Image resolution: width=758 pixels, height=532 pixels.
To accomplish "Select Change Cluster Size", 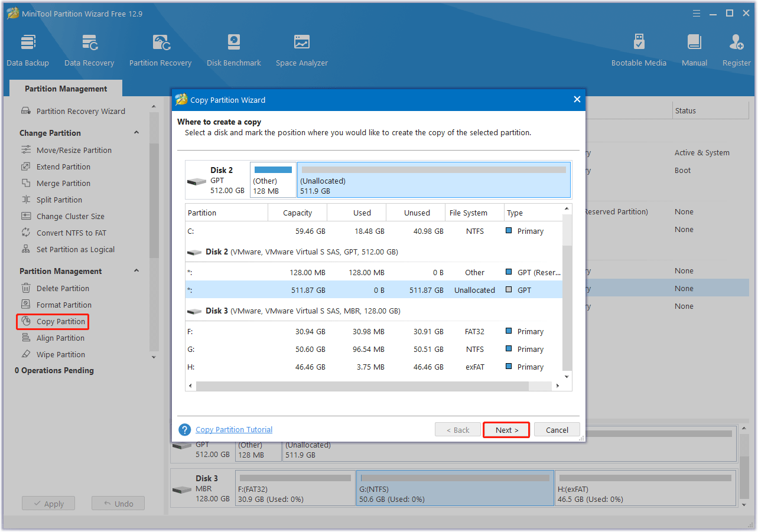I will (70, 216).
